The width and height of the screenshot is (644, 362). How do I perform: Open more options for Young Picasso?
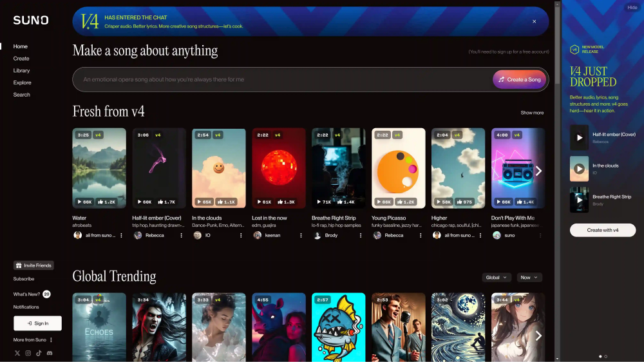click(421, 236)
